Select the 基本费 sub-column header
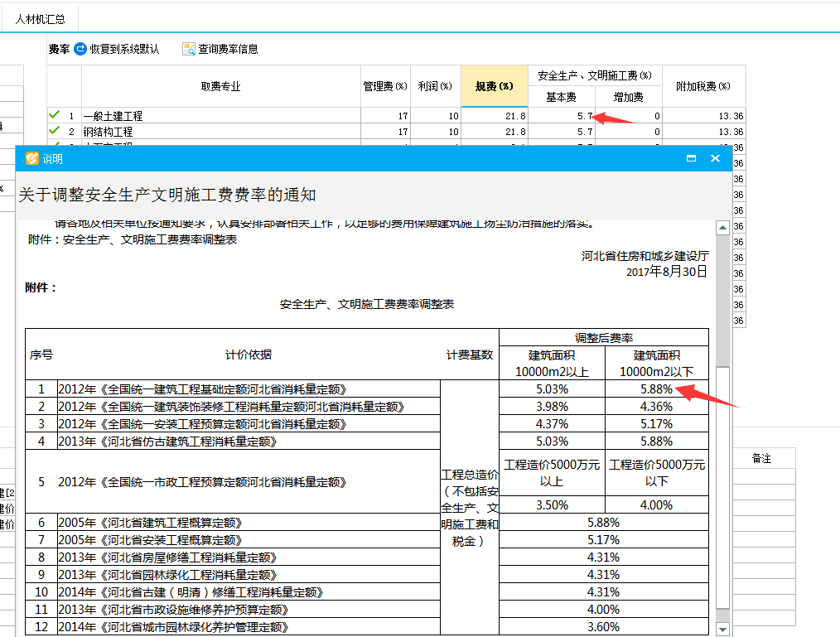Image resolution: width=840 pixels, height=637 pixels. click(x=562, y=97)
